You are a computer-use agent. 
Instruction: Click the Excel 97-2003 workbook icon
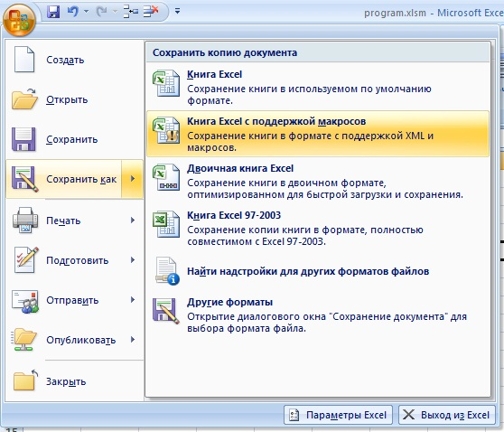pyautogui.click(x=166, y=224)
